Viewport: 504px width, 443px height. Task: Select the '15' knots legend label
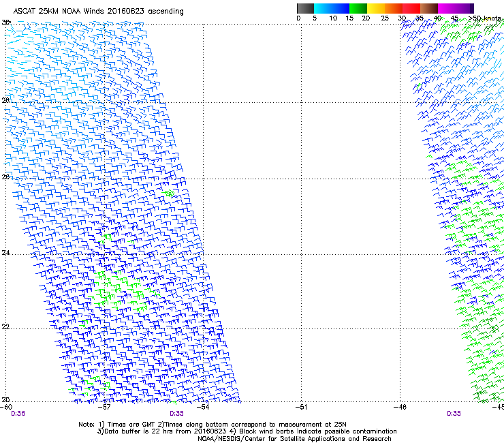pyautogui.click(x=349, y=18)
